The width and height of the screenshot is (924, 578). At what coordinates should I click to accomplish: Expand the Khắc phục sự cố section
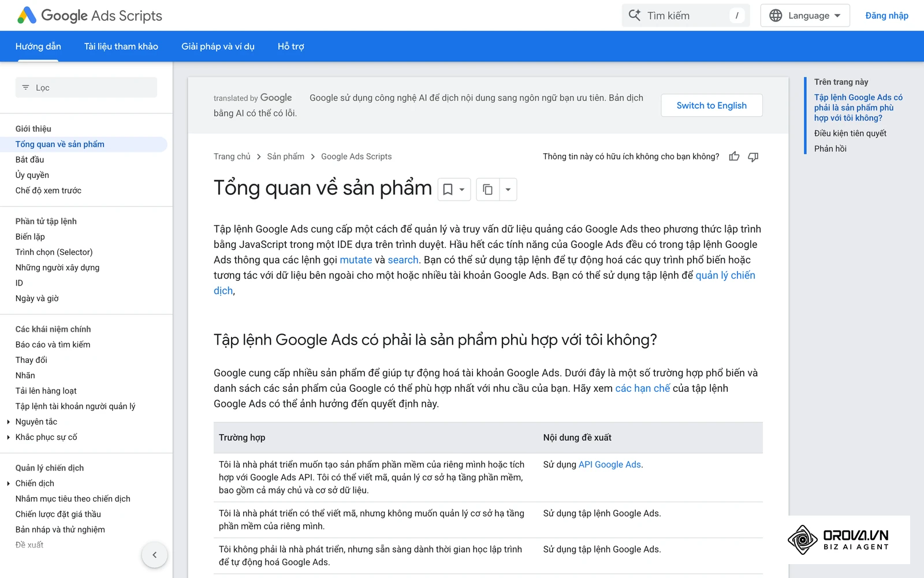tap(9, 438)
